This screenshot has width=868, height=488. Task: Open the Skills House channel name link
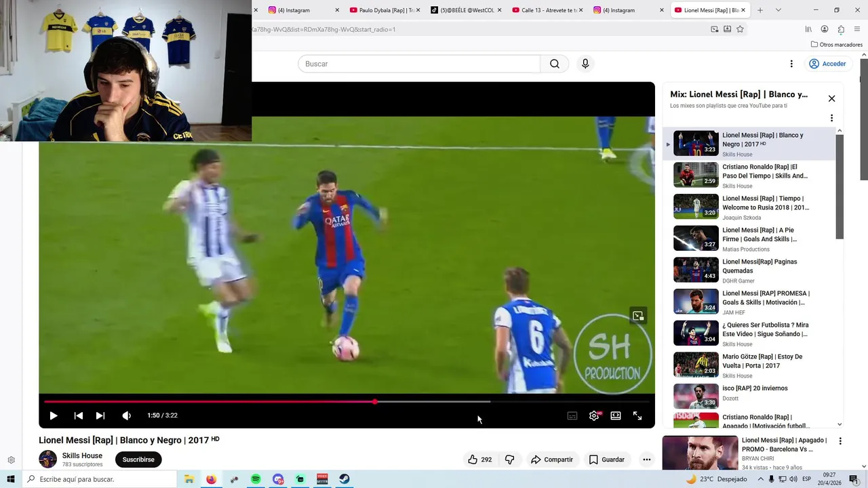coord(82,455)
